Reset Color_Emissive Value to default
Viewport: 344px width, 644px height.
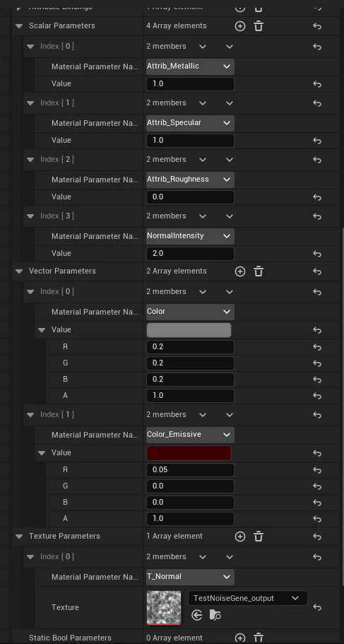pyautogui.click(x=317, y=453)
